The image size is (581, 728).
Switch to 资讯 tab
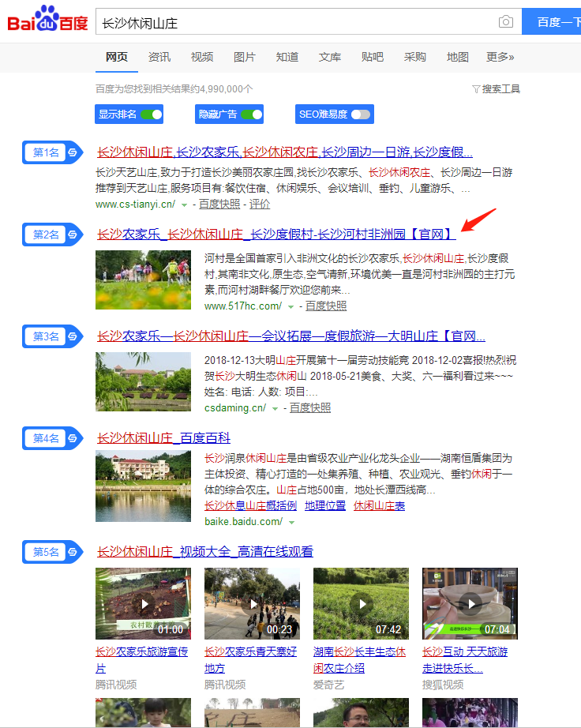tap(159, 57)
